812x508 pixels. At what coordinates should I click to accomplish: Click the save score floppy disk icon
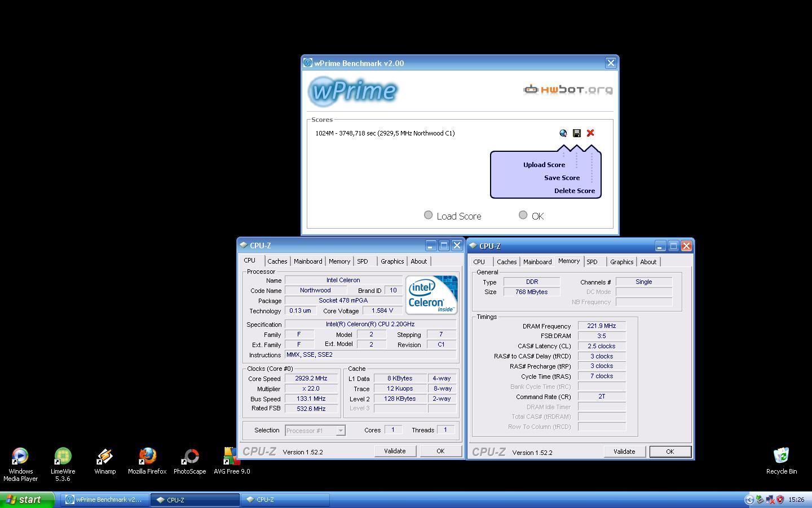576,133
